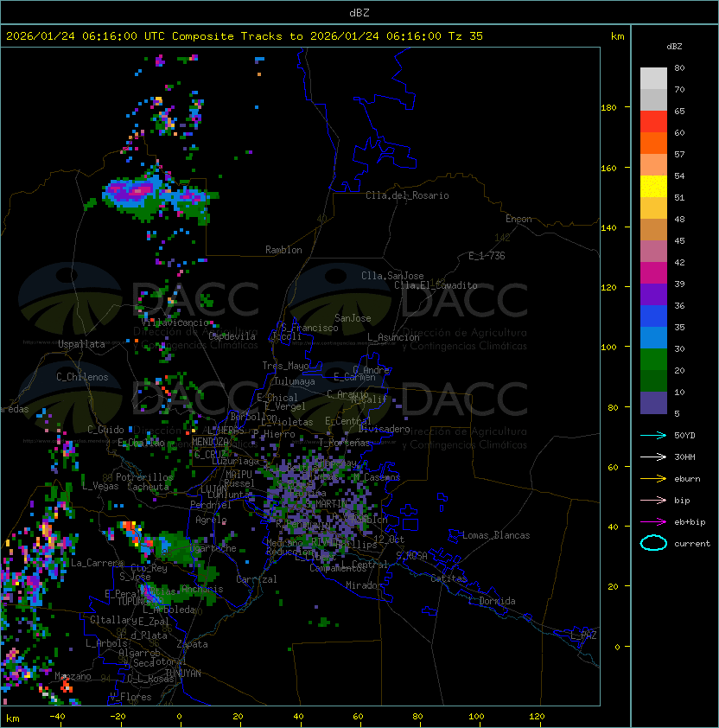
Task: Click the DACC logo watermark at upper left
Action: tap(138, 298)
